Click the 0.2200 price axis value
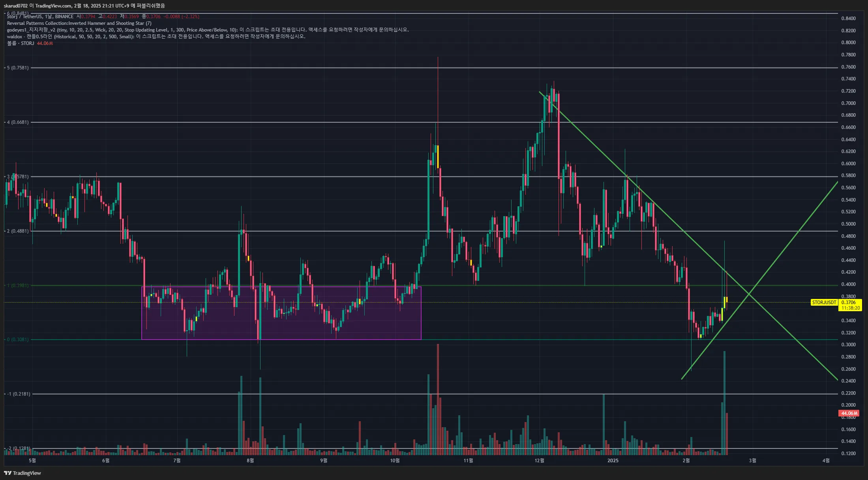Viewport: 868px width, 480px height. pyautogui.click(x=848, y=393)
